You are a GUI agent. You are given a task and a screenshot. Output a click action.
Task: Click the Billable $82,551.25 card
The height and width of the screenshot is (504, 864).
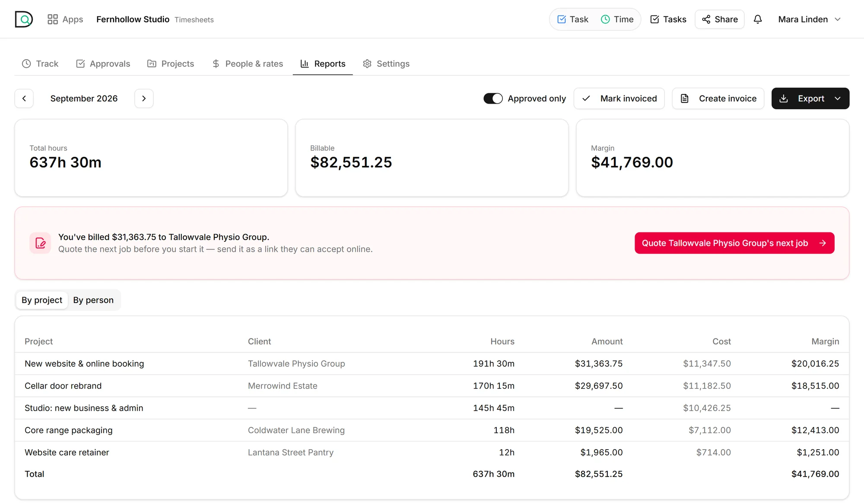tap(432, 158)
